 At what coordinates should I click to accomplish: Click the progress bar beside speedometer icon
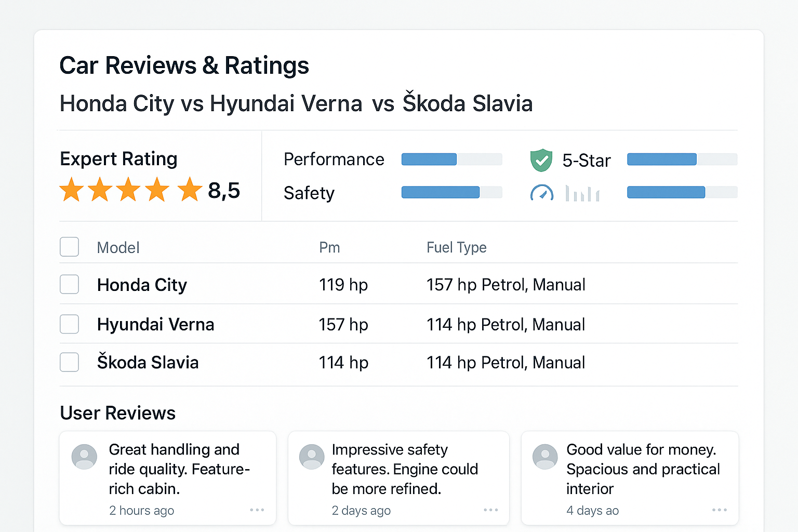pos(682,192)
